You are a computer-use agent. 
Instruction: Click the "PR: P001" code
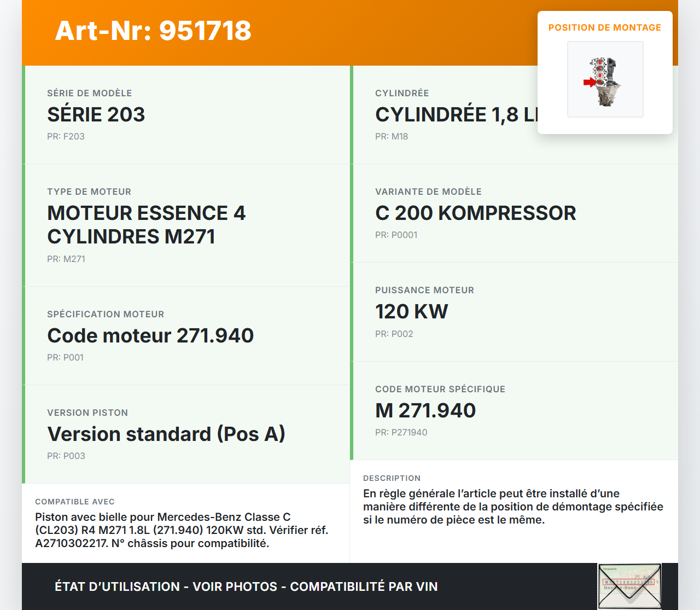click(66, 357)
